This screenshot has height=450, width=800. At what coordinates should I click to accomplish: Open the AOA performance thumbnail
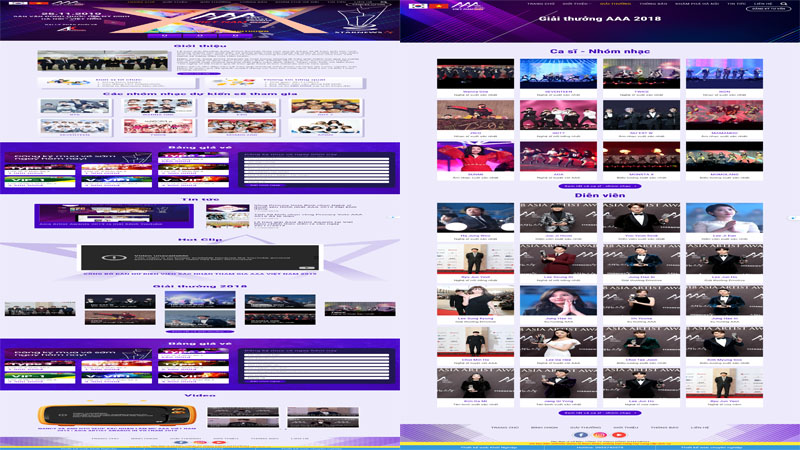coord(558,157)
